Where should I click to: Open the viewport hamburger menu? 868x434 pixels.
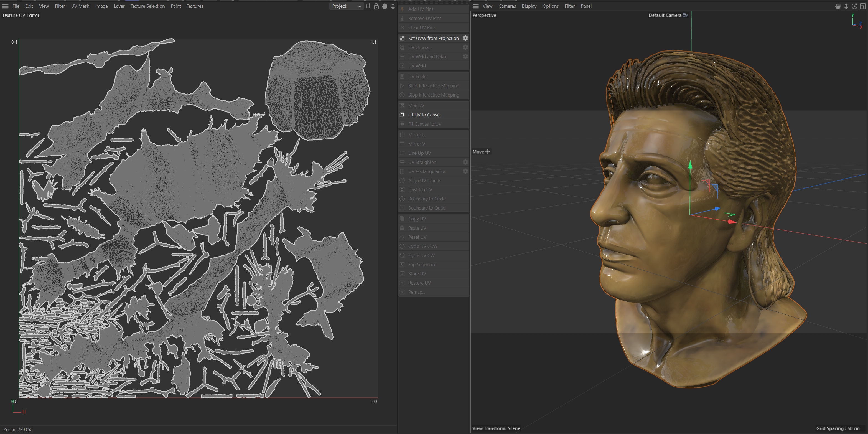point(475,6)
